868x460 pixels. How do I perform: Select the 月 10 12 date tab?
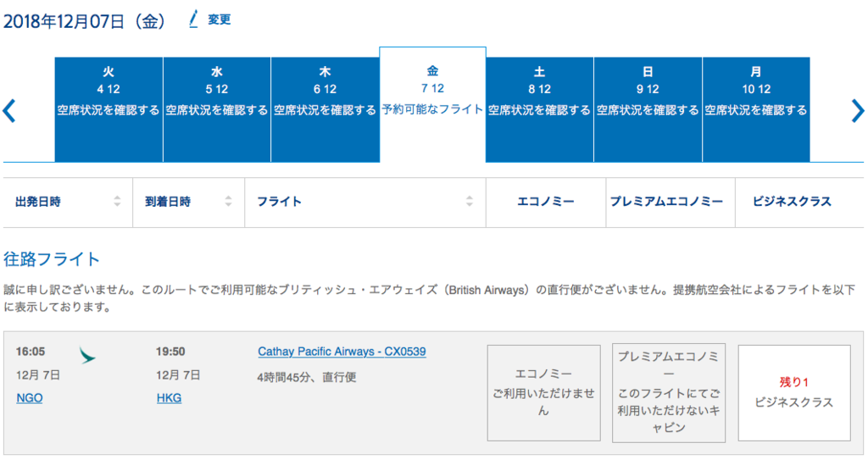coord(756,109)
